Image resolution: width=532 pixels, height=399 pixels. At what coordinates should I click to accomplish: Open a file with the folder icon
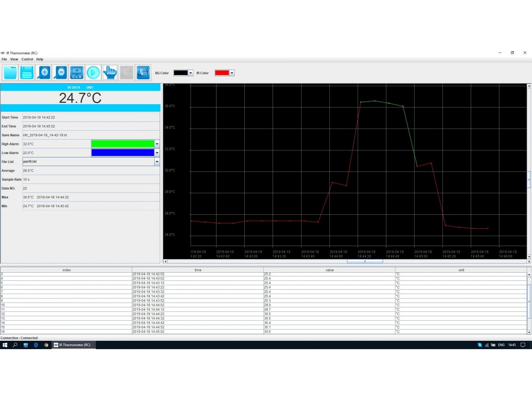point(10,72)
